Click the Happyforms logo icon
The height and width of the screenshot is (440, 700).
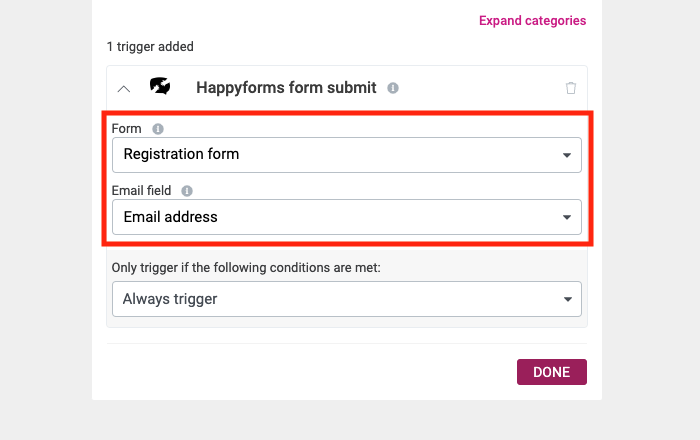click(x=160, y=86)
